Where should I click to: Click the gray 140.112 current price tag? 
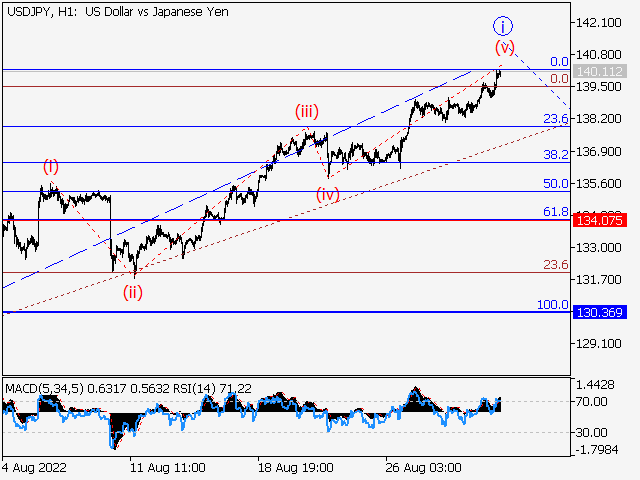[600, 71]
